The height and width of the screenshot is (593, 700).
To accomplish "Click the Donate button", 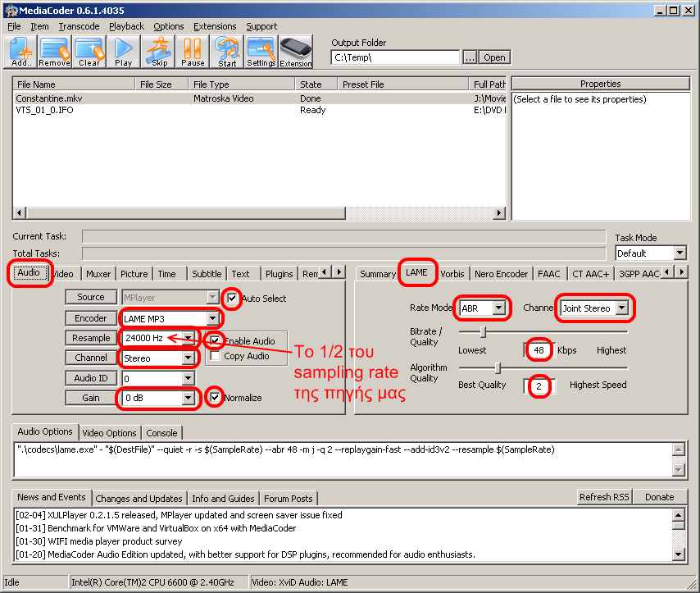I will click(x=659, y=497).
